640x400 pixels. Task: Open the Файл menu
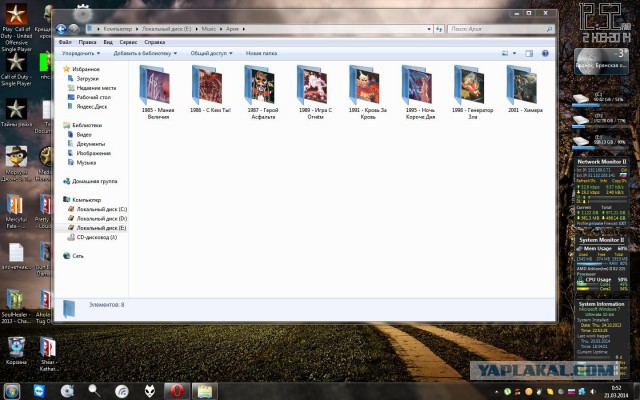tap(65, 42)
